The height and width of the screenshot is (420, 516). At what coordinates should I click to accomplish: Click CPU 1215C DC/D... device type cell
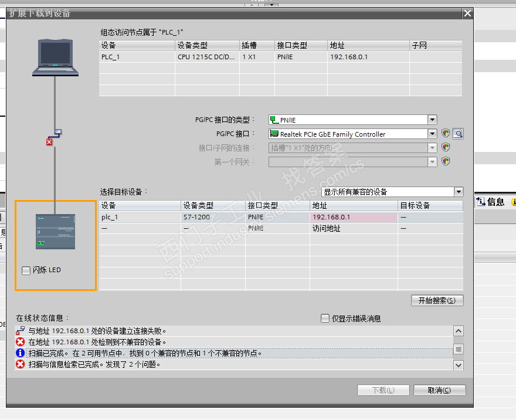coord(208,57)
